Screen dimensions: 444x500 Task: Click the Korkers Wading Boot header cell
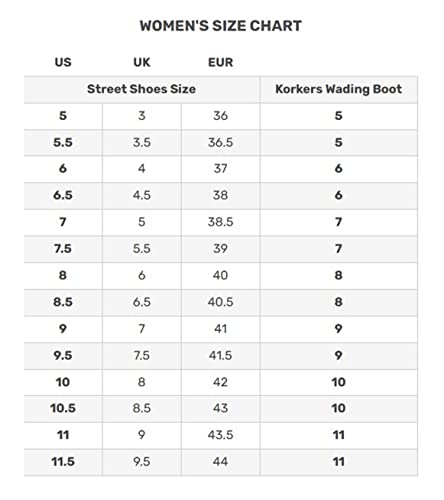pyautogui.click(x=338, y=89)
